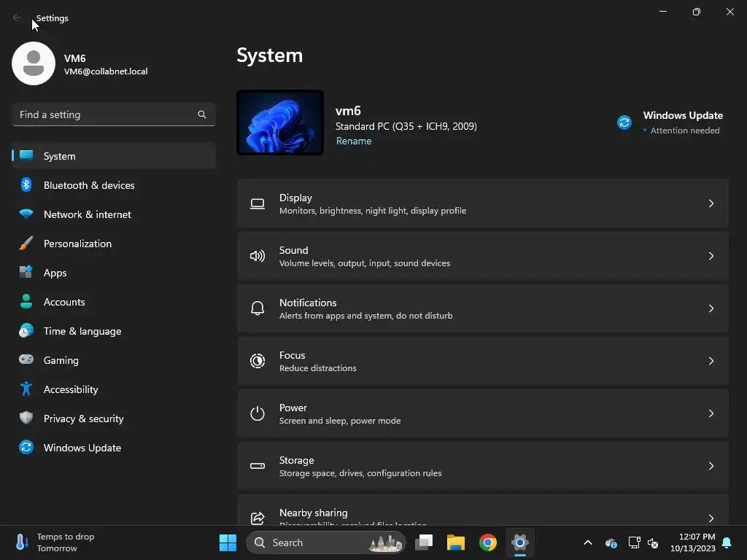
Task: Click the Find a setting search field
Action: pyautogui.click(x=114, y=114)
